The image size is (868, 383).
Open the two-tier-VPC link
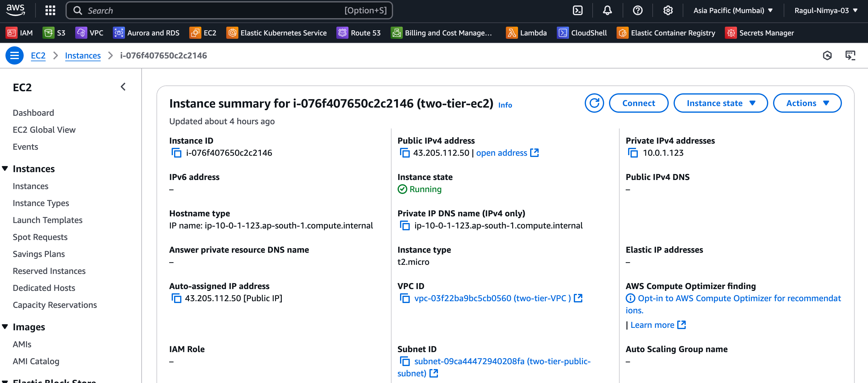[x=498, y=298]
